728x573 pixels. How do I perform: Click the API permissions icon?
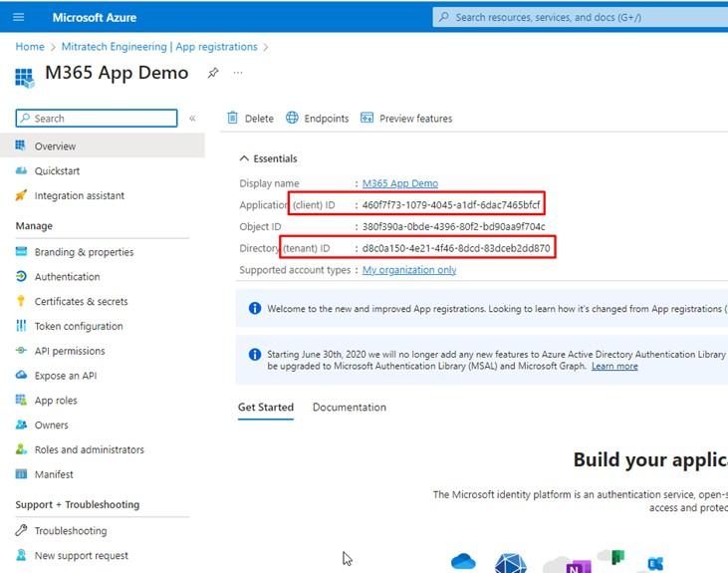pyautogui.click(x=21, y=351)
